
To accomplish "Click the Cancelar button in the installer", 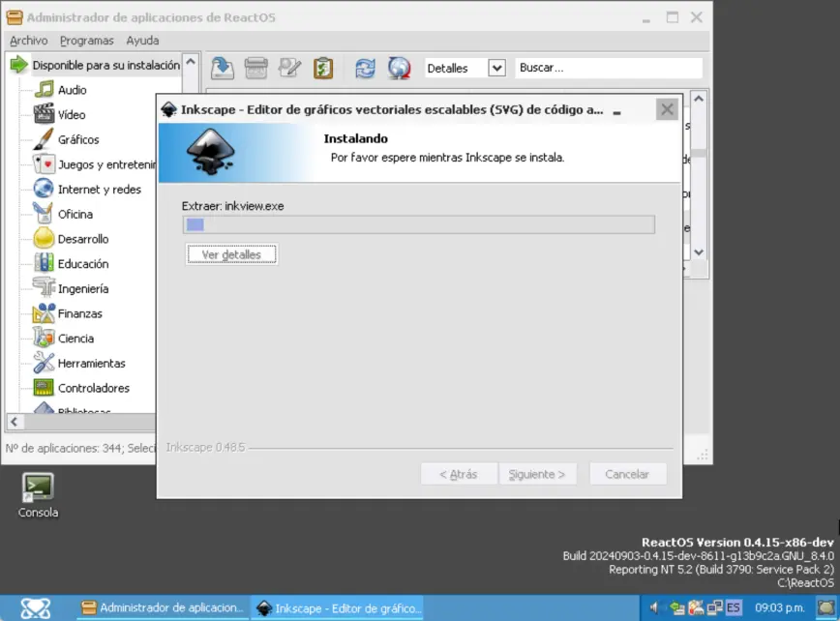I will tap(627, 474).
